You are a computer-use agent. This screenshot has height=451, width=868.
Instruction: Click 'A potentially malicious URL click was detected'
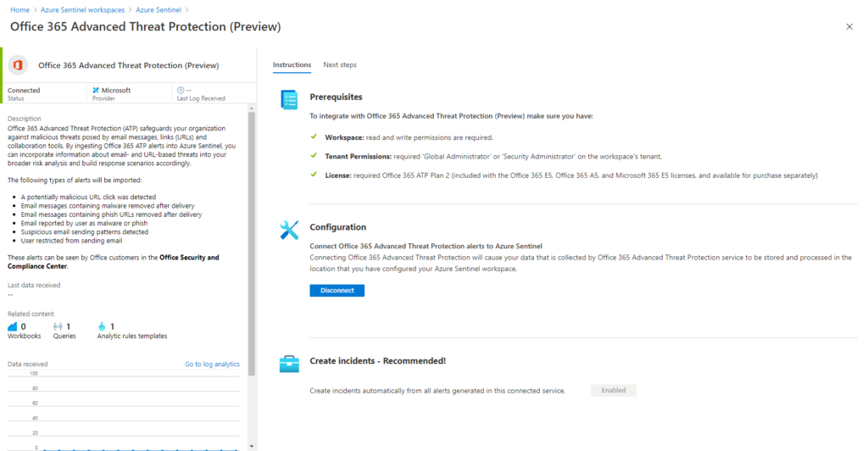(88, 197)
